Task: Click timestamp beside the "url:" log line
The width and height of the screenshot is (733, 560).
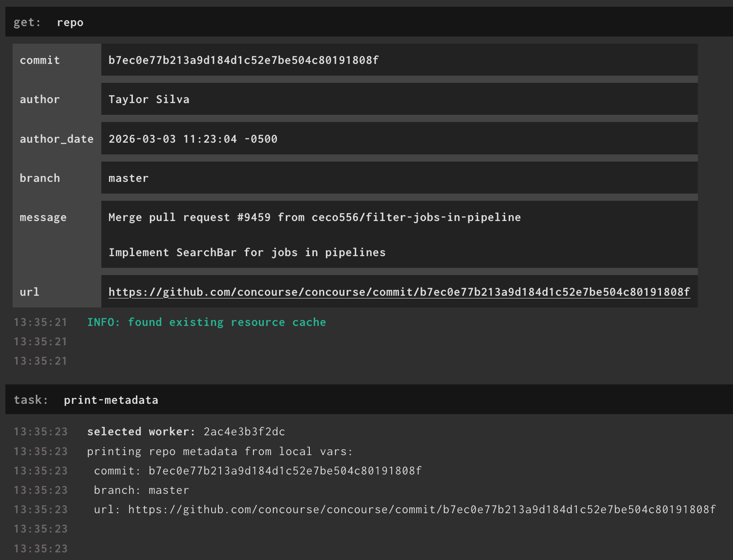Action: (41, 510)
